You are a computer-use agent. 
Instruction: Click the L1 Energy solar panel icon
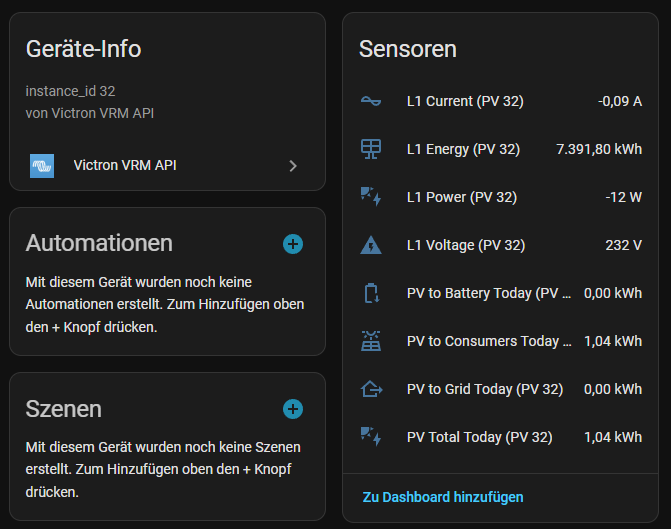pyautogui.click(x=371, y=149)
